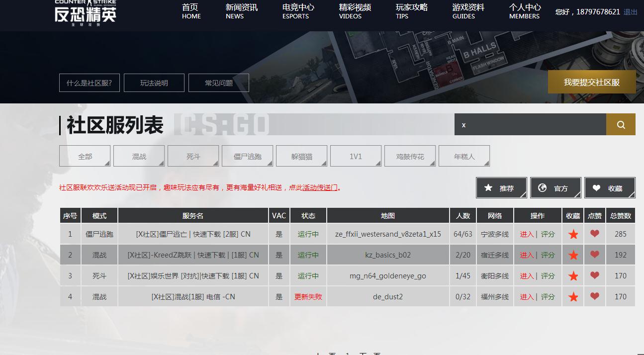
Task: Click the Counter-Strike logo in the top bar
Action: click(x=85, y=14)
